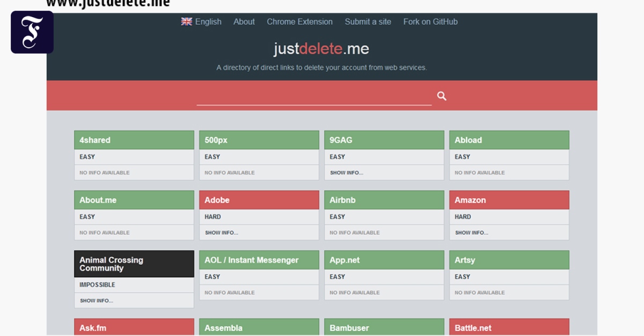Viewport: 644px width, 336px height.
Task: Click the justdelete.me site title
Action: point(321,49)
